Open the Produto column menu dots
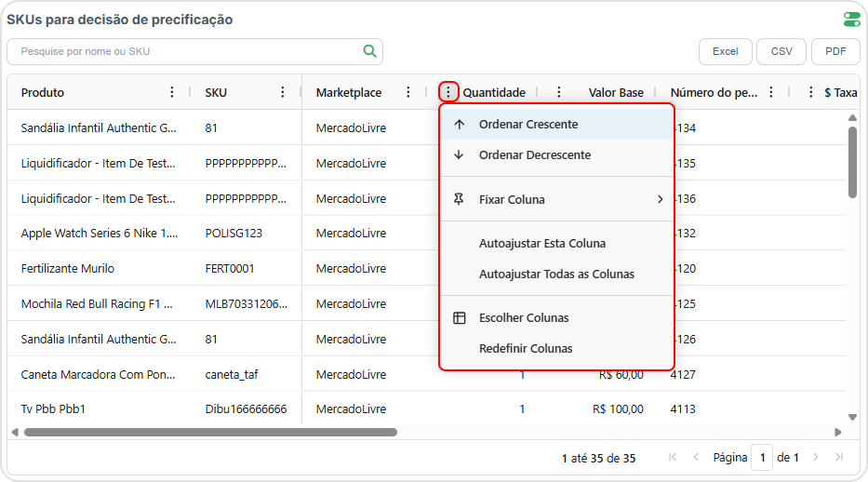The image size is (868, 482). (x=171, y=92)
